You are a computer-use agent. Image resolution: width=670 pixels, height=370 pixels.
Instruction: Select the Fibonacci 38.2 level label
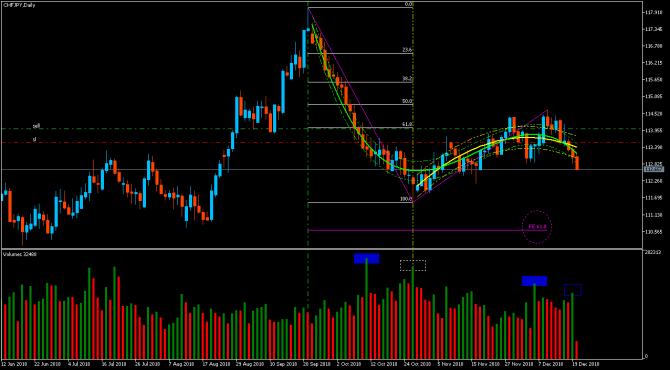(407, 79)
